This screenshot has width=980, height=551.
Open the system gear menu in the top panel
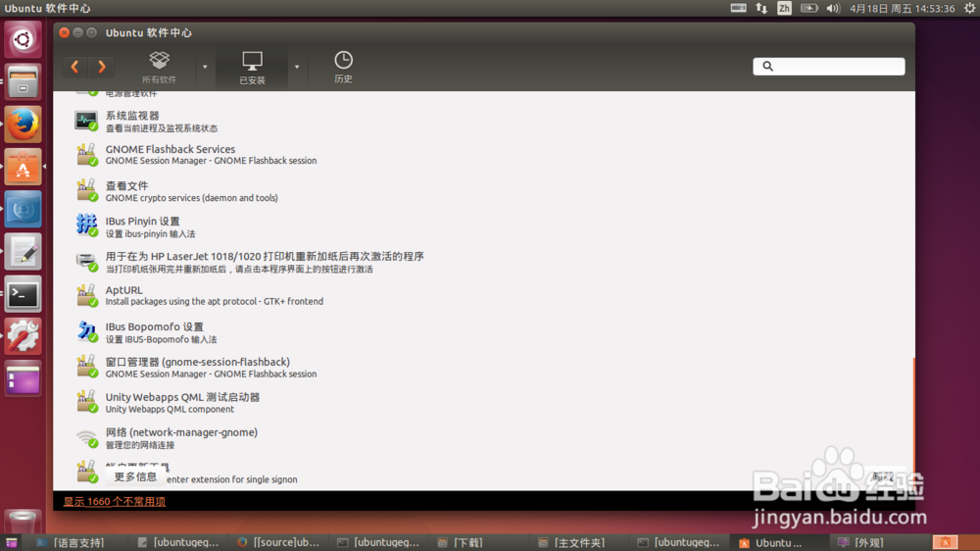pos(969,8)
